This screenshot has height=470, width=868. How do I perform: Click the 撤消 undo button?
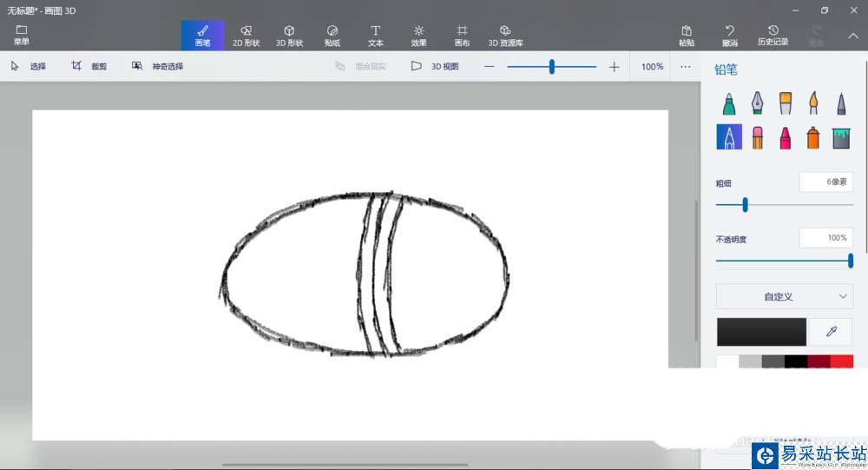point(730,36)
